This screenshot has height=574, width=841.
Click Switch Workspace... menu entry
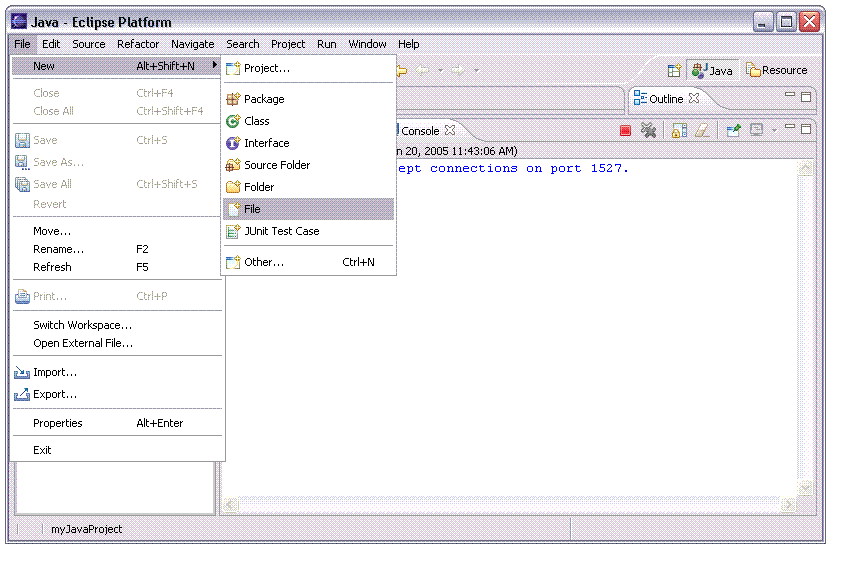(x=82, y=325)
